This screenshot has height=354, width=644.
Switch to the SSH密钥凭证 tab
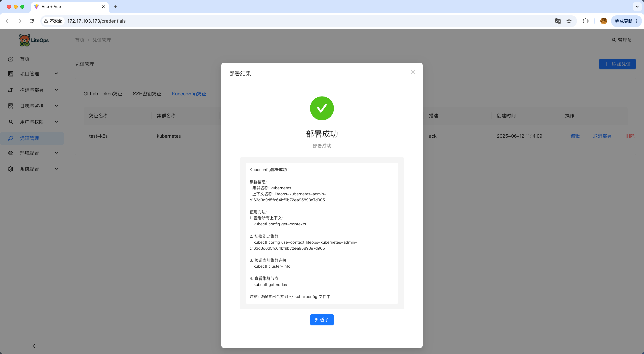[x=147, y=94]
